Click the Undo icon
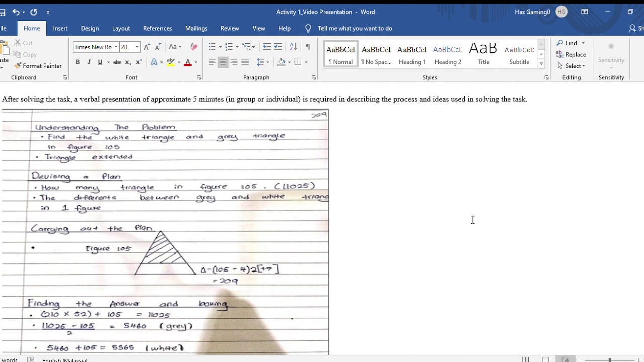644x362 pixels. coord(16,12)
